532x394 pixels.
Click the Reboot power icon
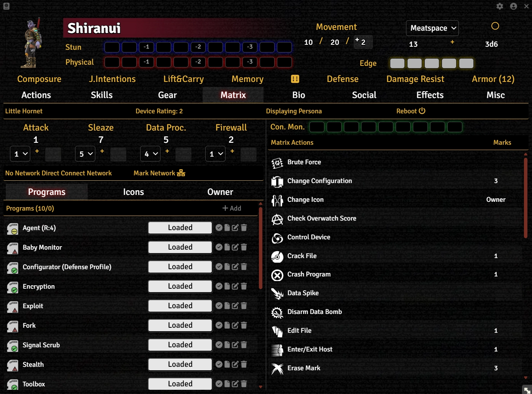click(x=422, y=111)
